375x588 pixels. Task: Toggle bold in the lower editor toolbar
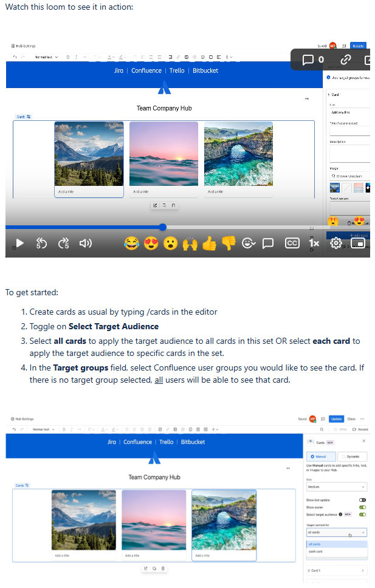pyautogui.click(x=64, y=429)
